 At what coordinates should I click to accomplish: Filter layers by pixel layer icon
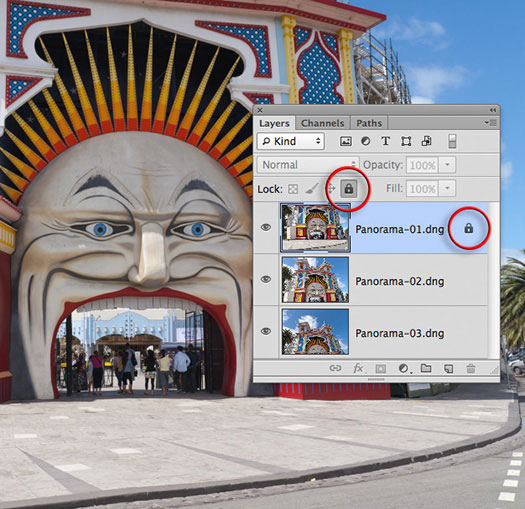346,141
